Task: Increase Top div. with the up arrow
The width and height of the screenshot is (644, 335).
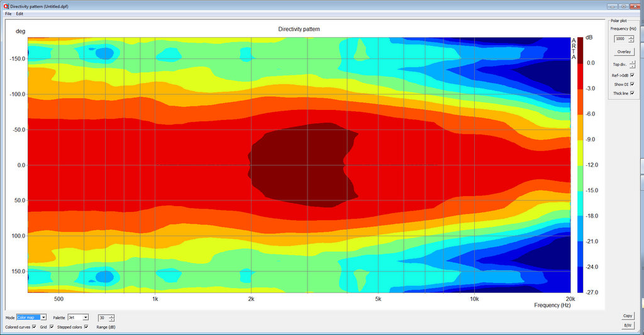Action: [x=632, y=62]
